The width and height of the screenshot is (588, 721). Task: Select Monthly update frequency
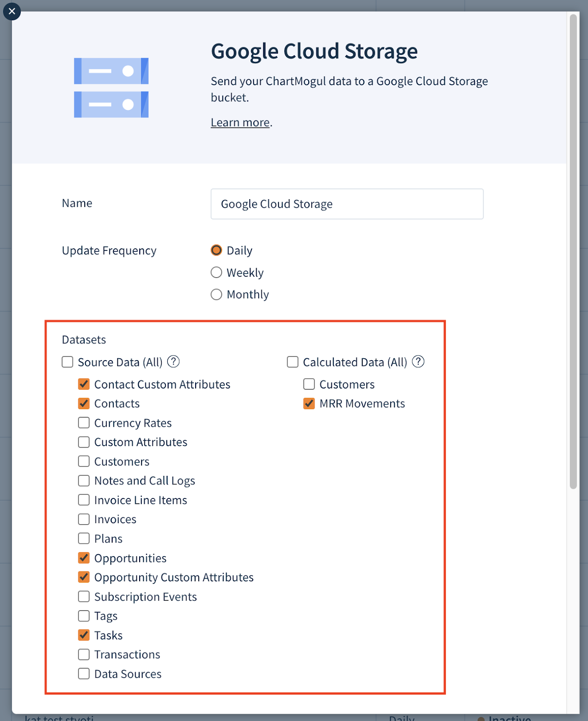[216, 294]
